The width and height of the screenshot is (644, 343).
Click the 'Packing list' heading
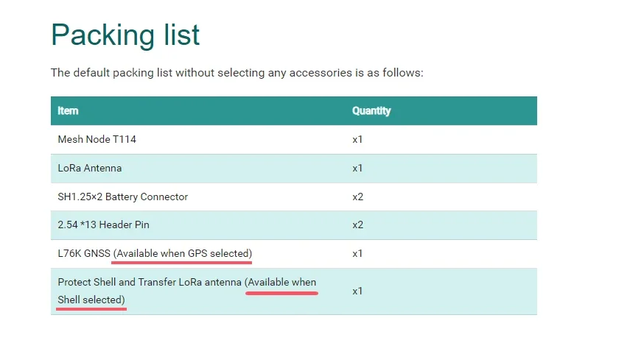pos(125,35)
